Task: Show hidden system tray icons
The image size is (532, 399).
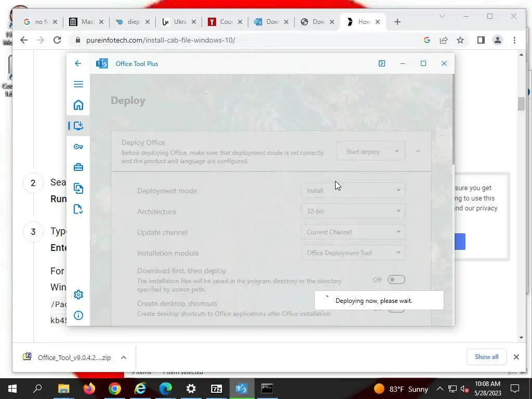Action: [440, 389]
